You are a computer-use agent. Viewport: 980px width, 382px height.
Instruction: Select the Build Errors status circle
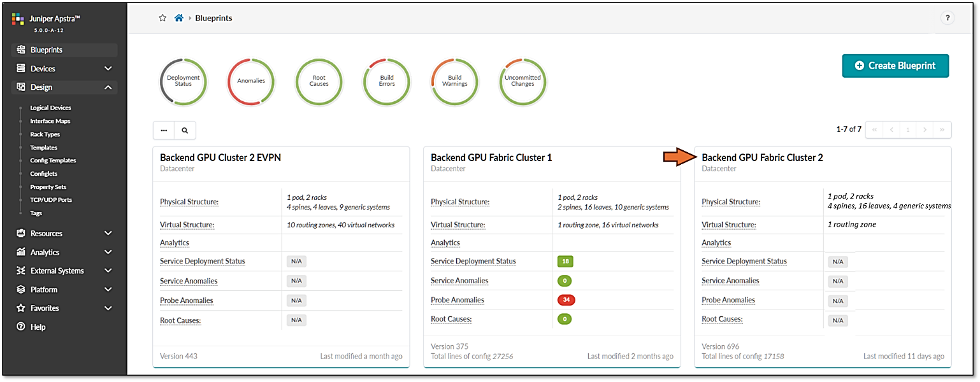[387, 81]
